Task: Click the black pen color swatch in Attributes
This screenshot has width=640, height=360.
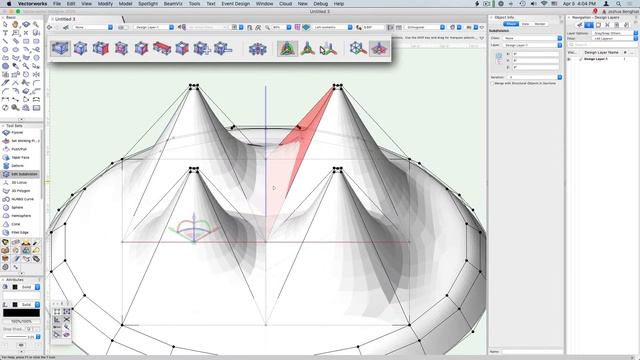Action: [21, 313]
